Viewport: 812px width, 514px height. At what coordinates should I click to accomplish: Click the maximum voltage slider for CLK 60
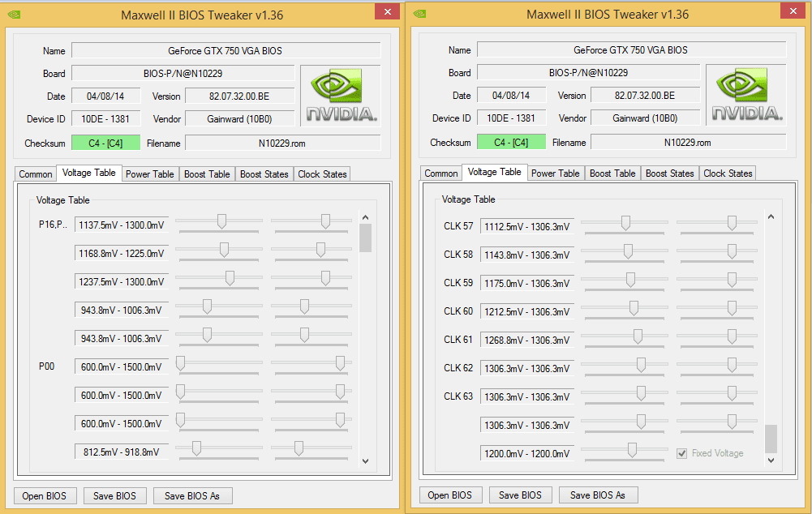tap(732, 308)
